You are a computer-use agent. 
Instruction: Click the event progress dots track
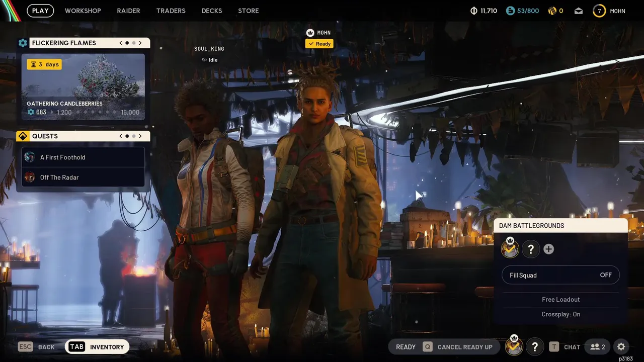point(97,112)
